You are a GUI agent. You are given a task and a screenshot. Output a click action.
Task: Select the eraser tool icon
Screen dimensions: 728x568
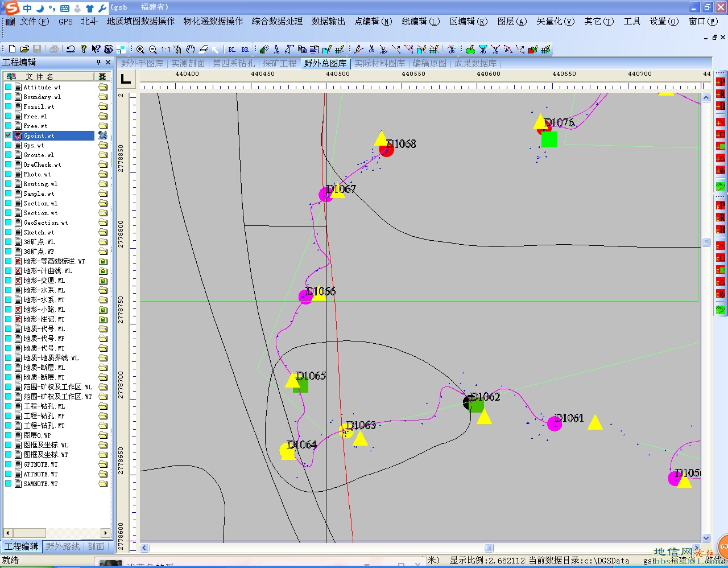pos(203,50)
